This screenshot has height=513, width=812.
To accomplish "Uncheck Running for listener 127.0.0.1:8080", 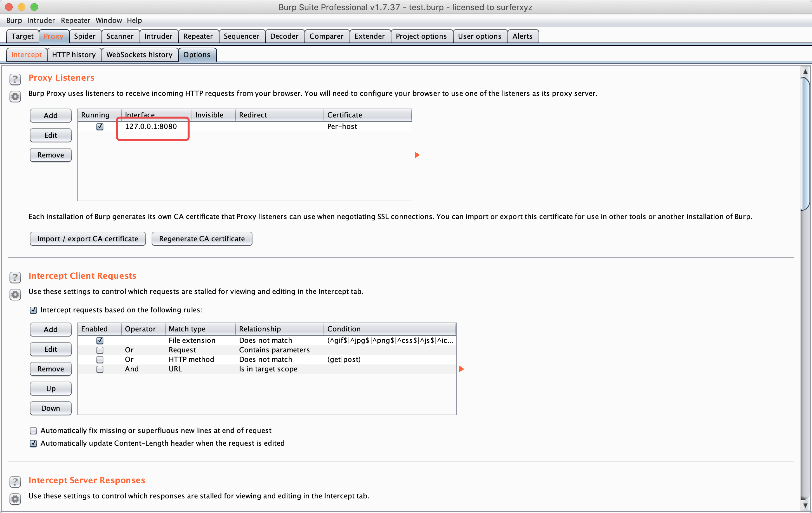I will tap(100, 127).
